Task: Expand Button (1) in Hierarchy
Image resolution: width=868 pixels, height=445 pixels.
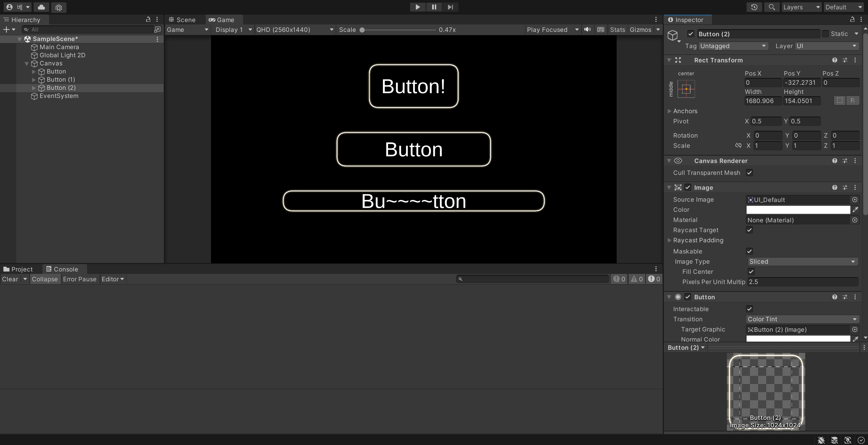Action: (x=34, y=80)
